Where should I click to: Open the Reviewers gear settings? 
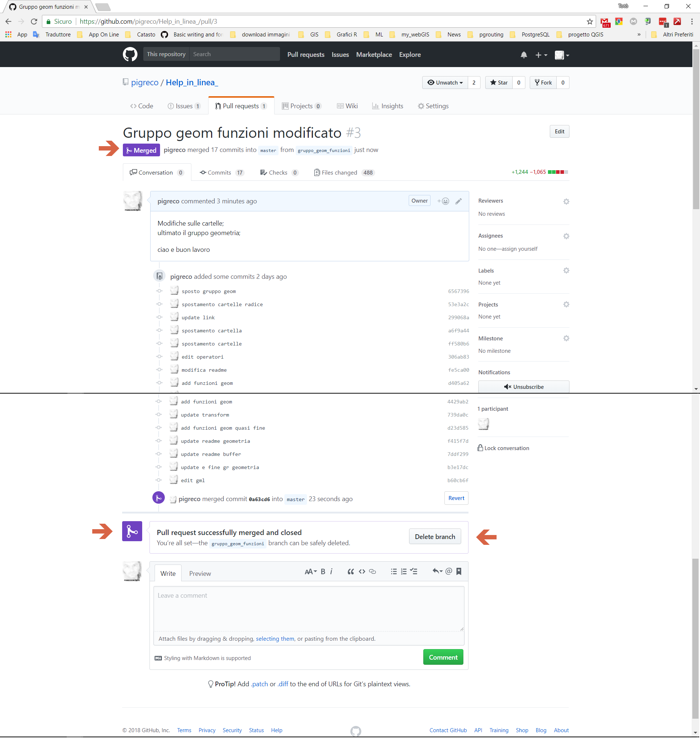(566, 202)
